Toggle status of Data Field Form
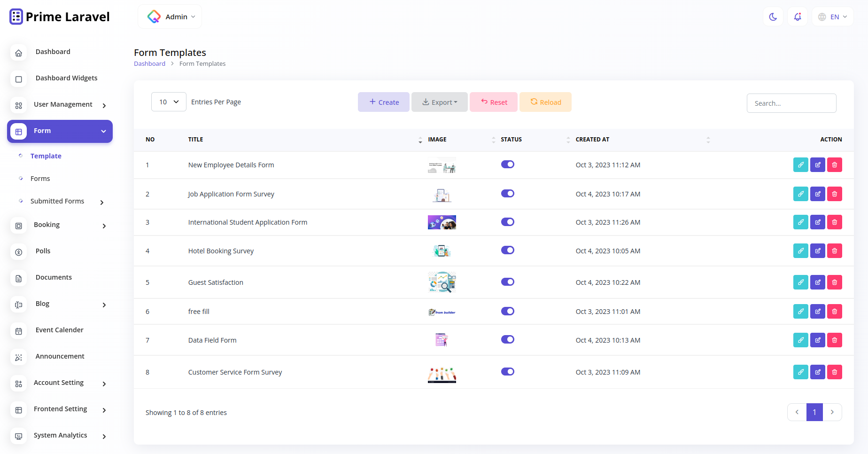The height and width of the screenshot is (454, 868). pos(508,339)
